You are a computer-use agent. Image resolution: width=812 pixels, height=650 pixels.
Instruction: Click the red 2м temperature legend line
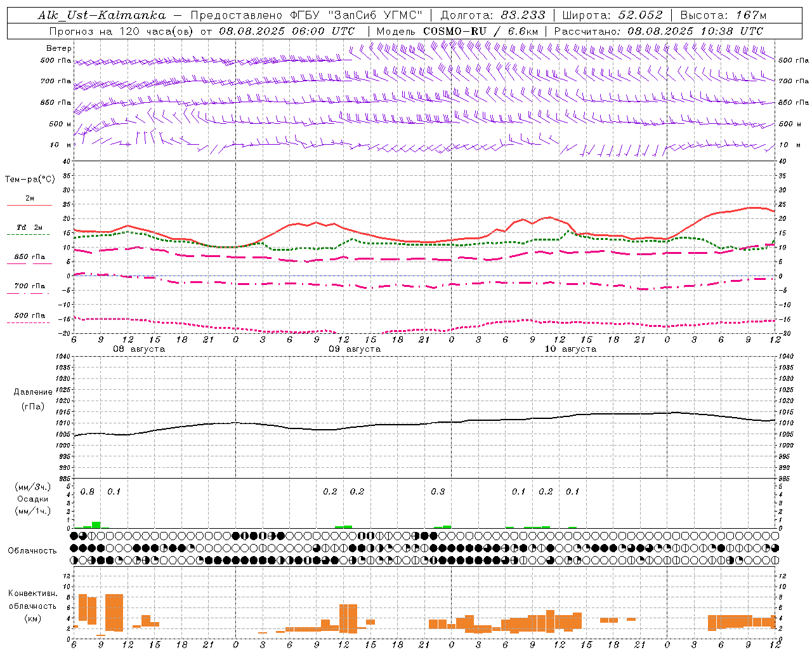tap(29, 206)
